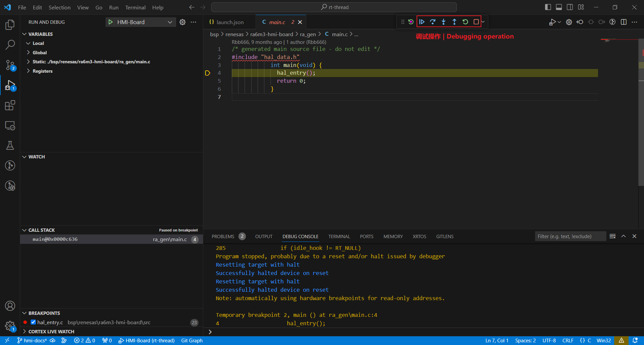Viewport: 644px width, 345px height.
Task: Click the ra_gen breadcrumb segment
Action: point(308,34)
